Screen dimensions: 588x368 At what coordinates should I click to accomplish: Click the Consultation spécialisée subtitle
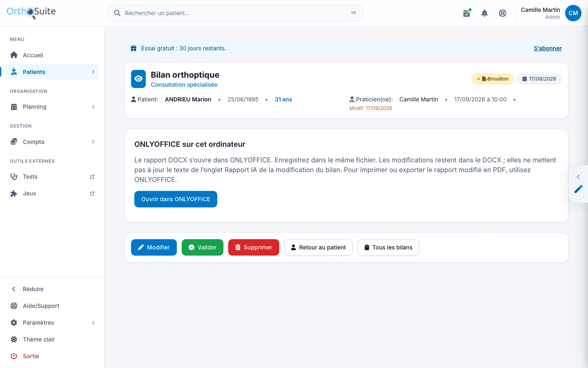(x=184, y=85)
